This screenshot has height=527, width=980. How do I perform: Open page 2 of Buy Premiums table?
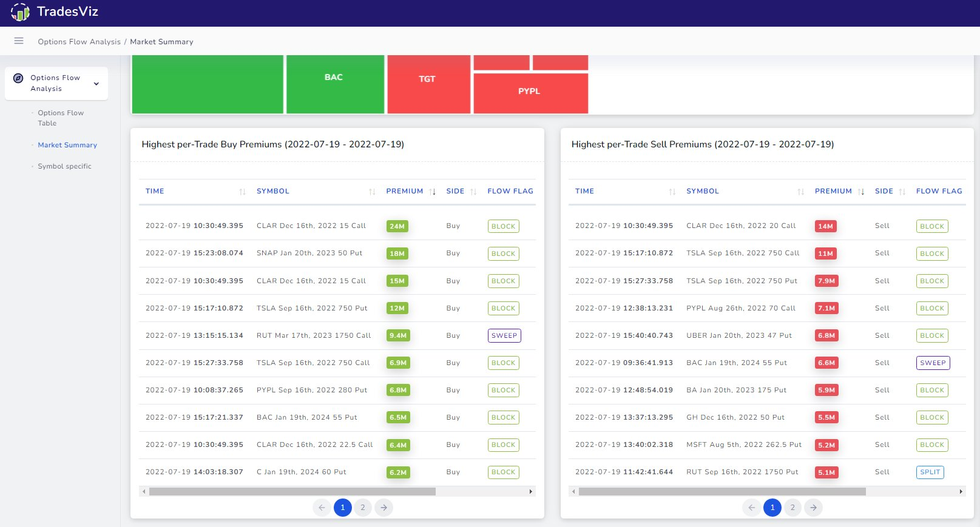[x=363, y=508]
